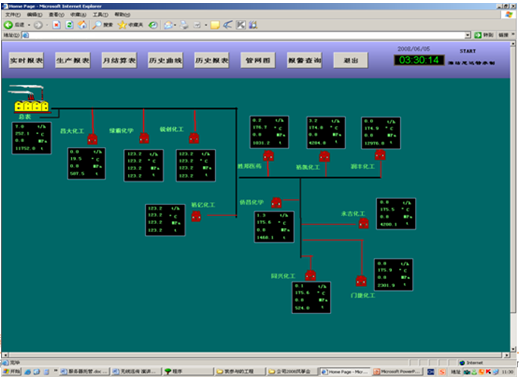Open the Back button history dropdown
Viewport: 519px width, 380px height.
coord(29,25)
